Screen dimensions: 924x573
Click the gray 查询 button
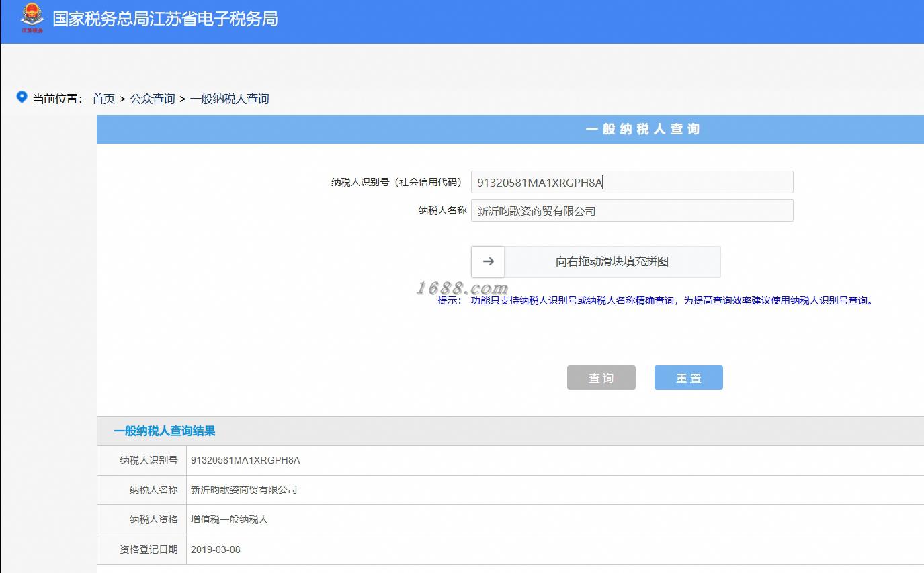click(x=601, y=378)
